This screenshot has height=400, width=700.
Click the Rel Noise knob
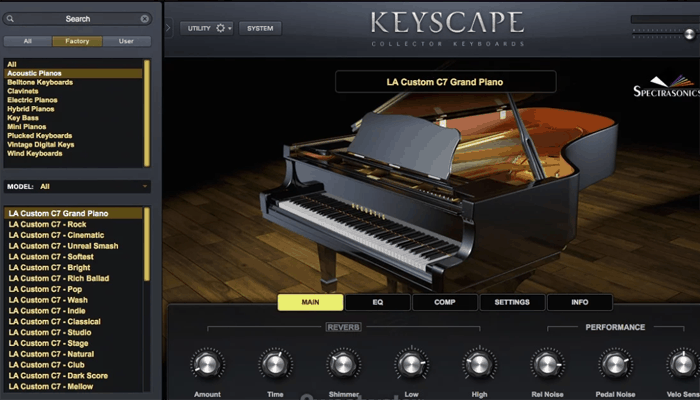click(547, 364)
